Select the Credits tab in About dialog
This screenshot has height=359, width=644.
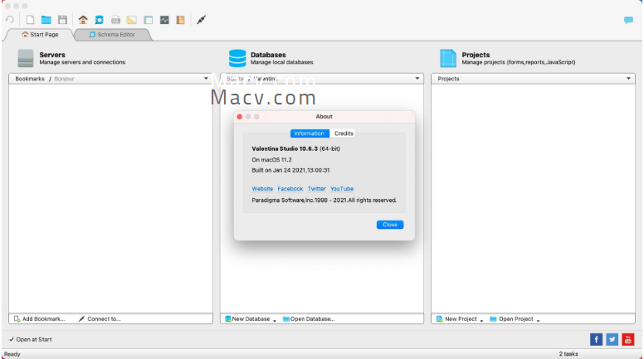tap(344, 133)
